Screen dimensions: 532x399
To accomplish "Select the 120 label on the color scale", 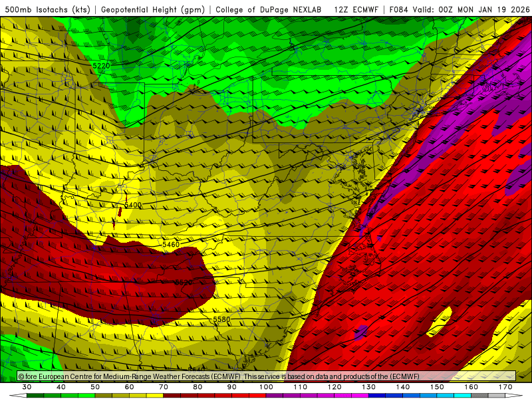I will (334, 387).
